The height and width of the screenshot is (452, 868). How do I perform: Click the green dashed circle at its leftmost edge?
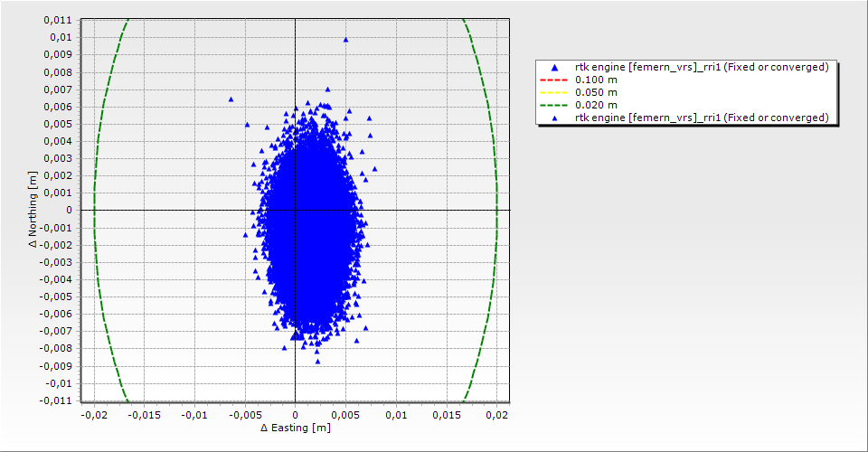point(94,210)
